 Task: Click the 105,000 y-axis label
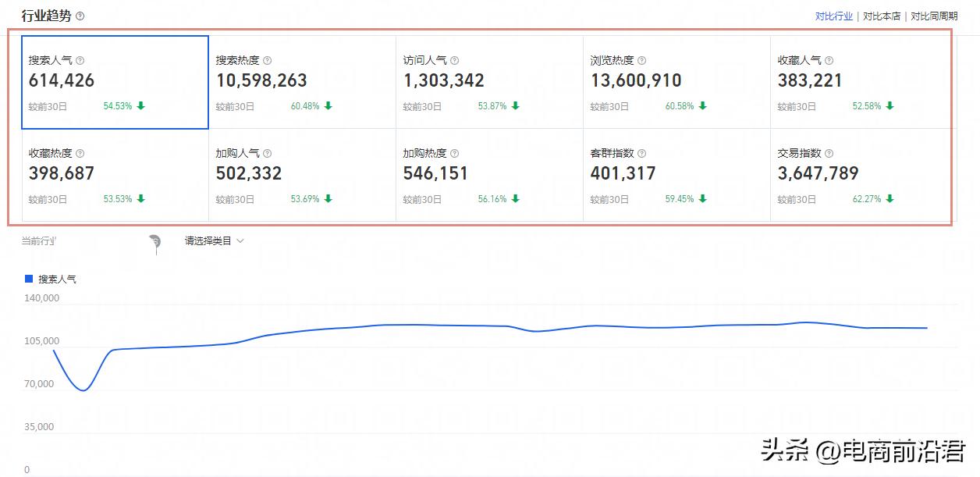[x=40, y=341]
